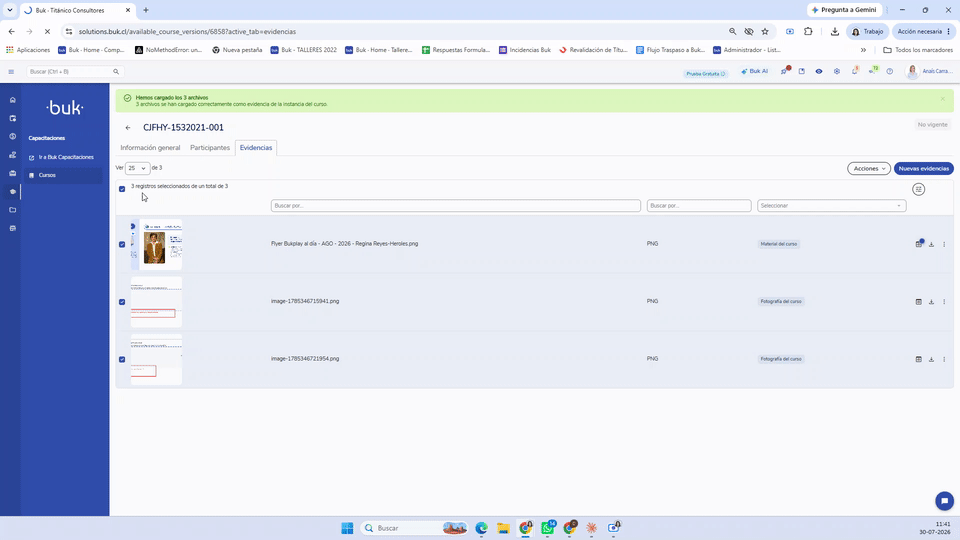Open the settings gear icon in top bar
960x540 pixels.
coord(837,72)
